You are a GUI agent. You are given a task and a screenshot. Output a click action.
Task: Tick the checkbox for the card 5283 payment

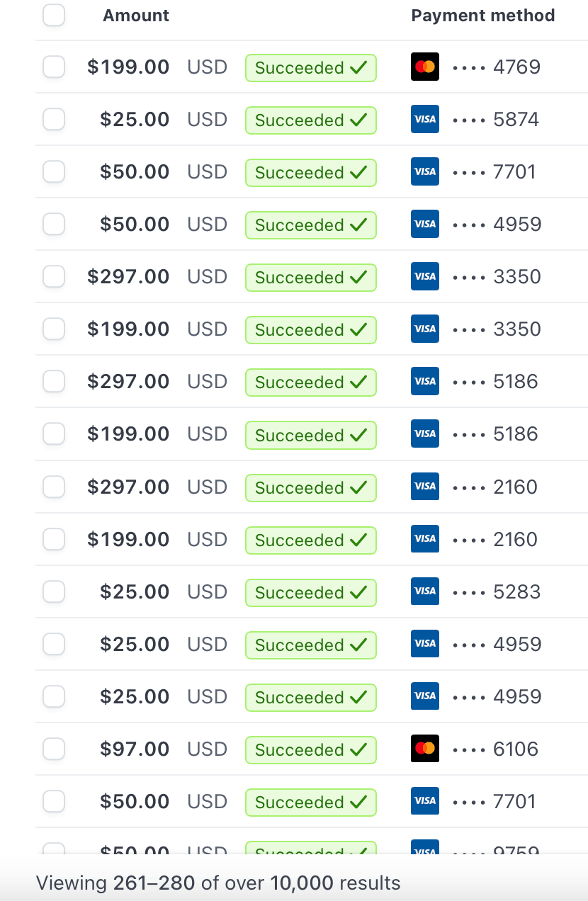click(x=54, y=591)
